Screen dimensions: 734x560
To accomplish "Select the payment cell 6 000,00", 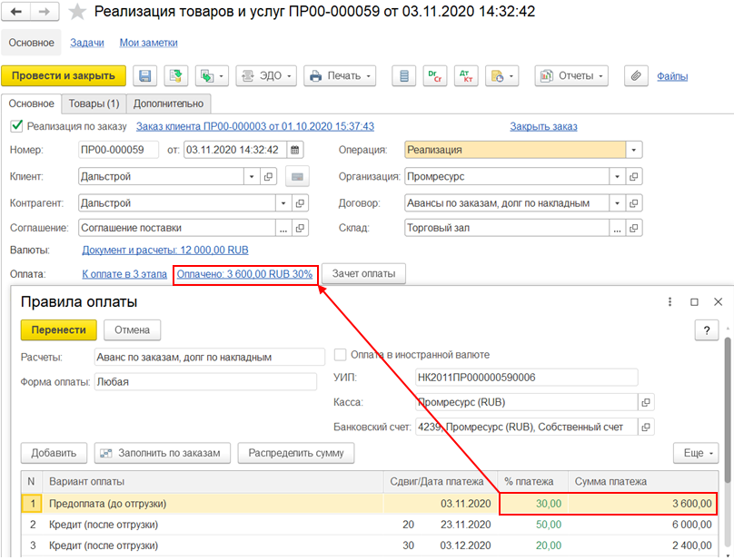I will 643,525.
